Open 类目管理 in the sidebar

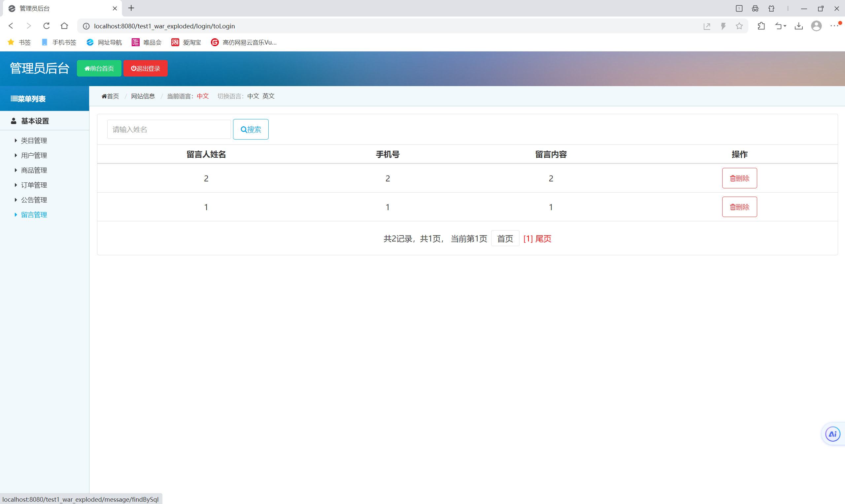(x=34, y=140)
